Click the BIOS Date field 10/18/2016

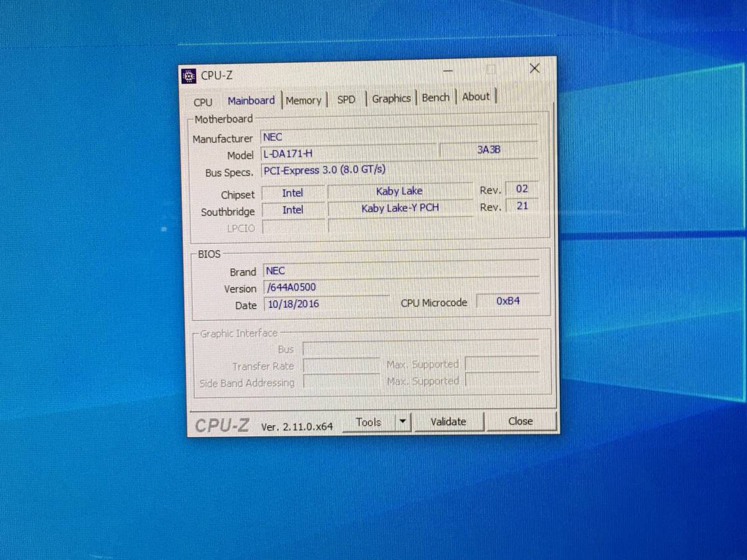pyautogui.click(x=327, y=304)
